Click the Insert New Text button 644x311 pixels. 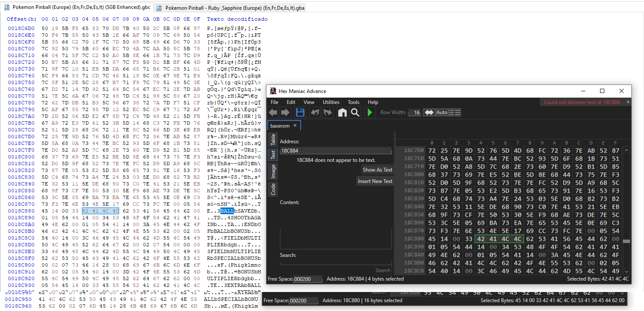pos(375,181)
